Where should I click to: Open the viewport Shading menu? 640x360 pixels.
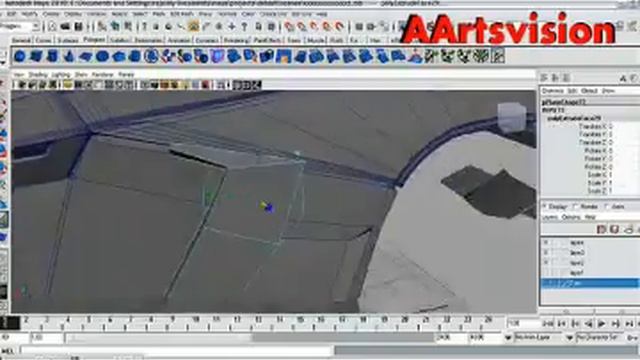pos(38,75)
